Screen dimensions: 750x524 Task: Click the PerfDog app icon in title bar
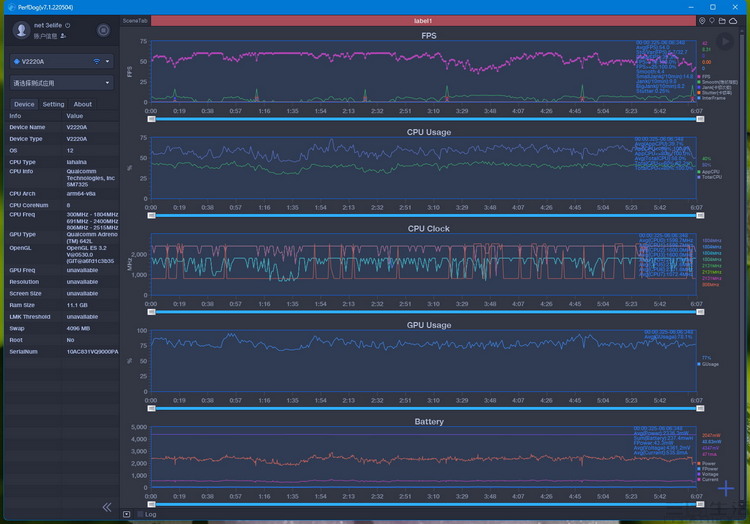point(11,7)
